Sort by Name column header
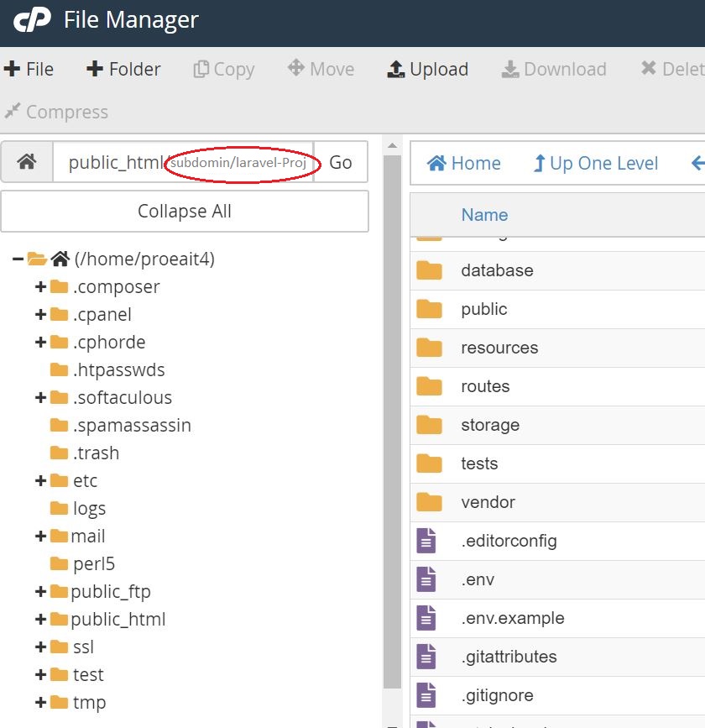 (484, 215)
